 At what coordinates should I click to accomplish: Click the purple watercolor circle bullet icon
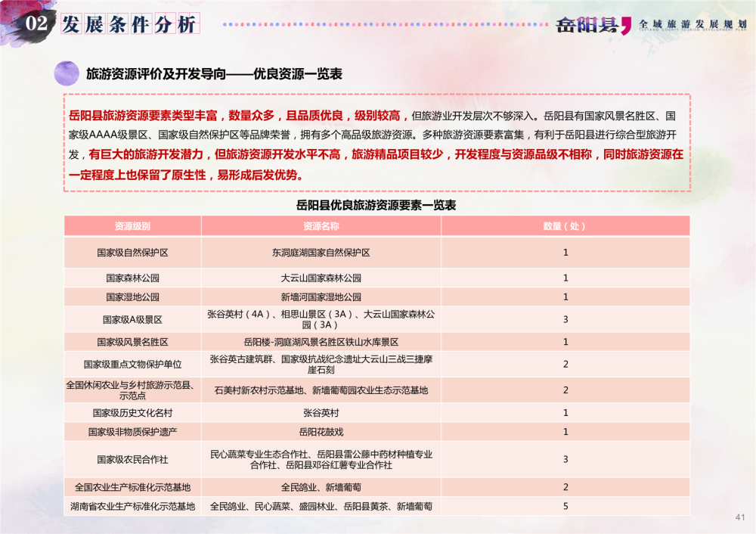[x=67, y=73]
